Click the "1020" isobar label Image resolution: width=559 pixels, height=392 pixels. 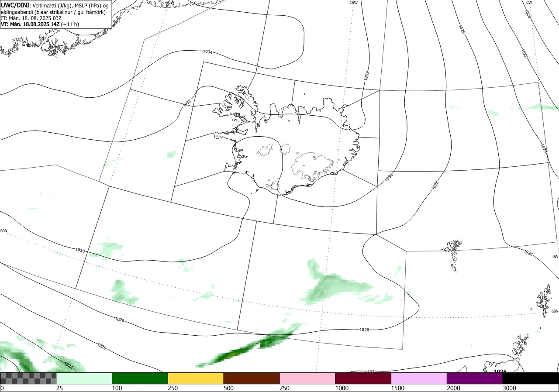click(x=528, y=14)
